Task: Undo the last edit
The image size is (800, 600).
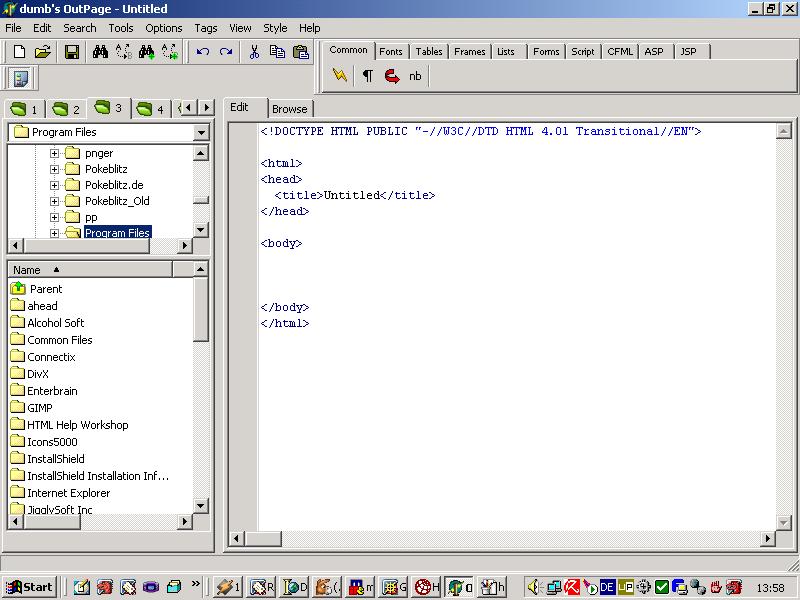Action: pyautogui.click(x=203, y=52)
